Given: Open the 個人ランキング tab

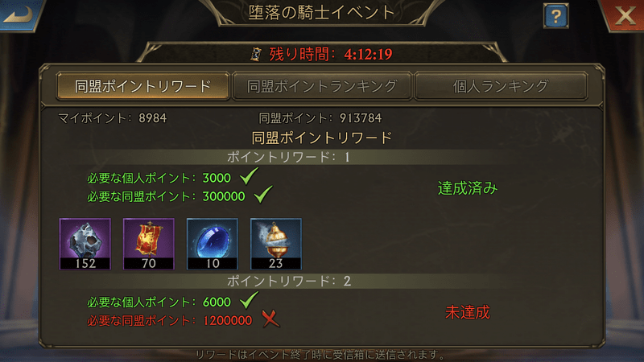Looking at the screenshot, I should [501, 86].
